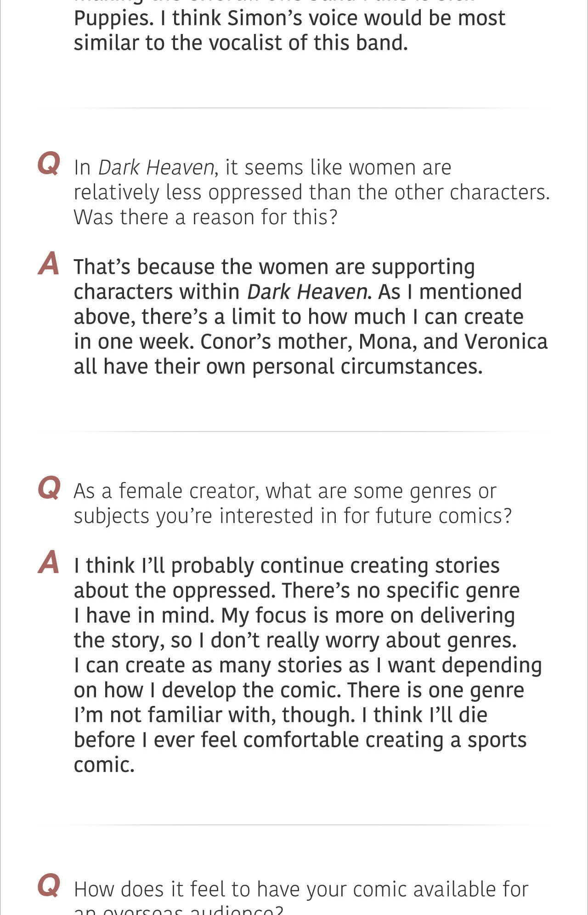Click the question text "subjects you're interested in for future comics?"
588x915 pixels.
click(x=293, y=516)
